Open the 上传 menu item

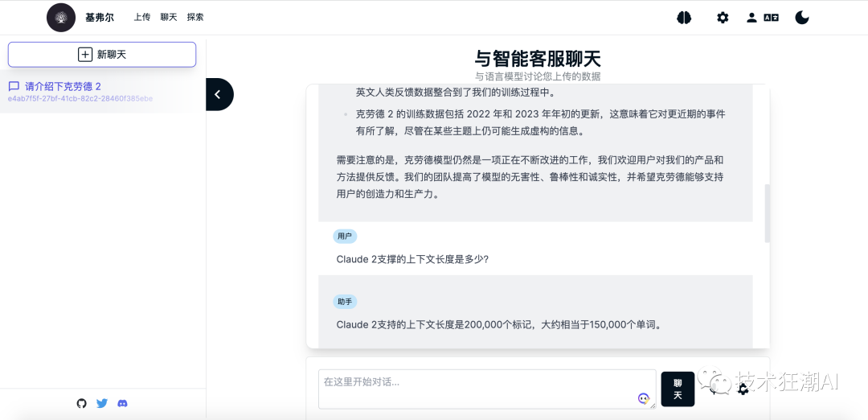141,17
